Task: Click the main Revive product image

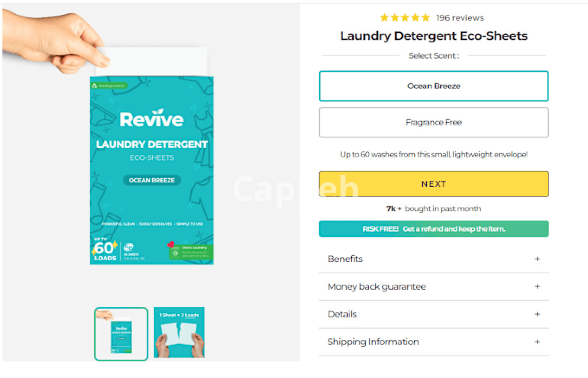Action: (152, 170)
